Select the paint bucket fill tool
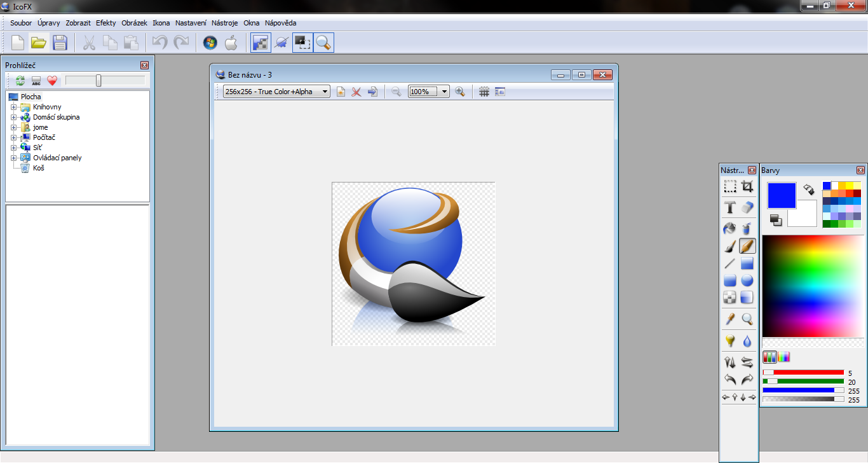This screenshot has height=463, width=868. click(730, 228)
